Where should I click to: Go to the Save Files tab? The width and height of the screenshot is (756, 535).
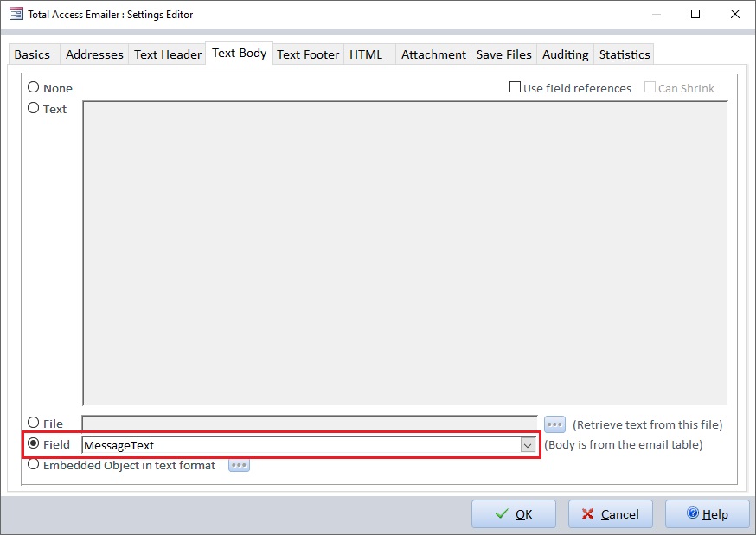(503, 54)
